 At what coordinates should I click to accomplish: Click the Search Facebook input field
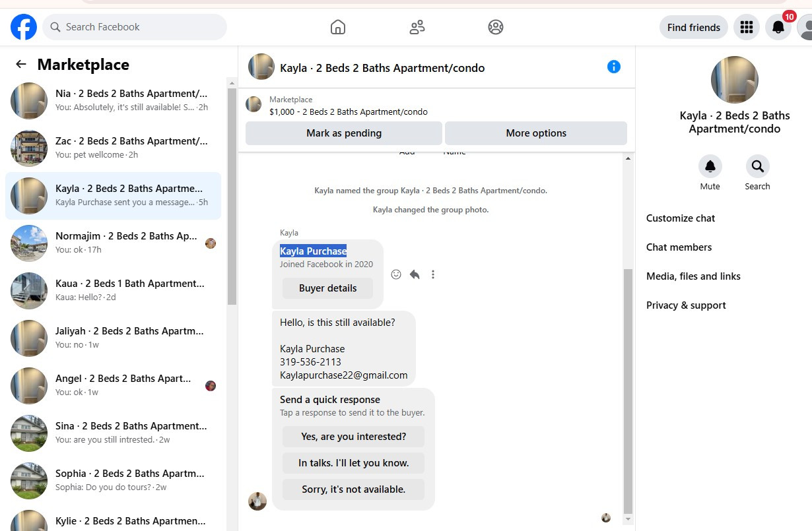tap(135, 27)
